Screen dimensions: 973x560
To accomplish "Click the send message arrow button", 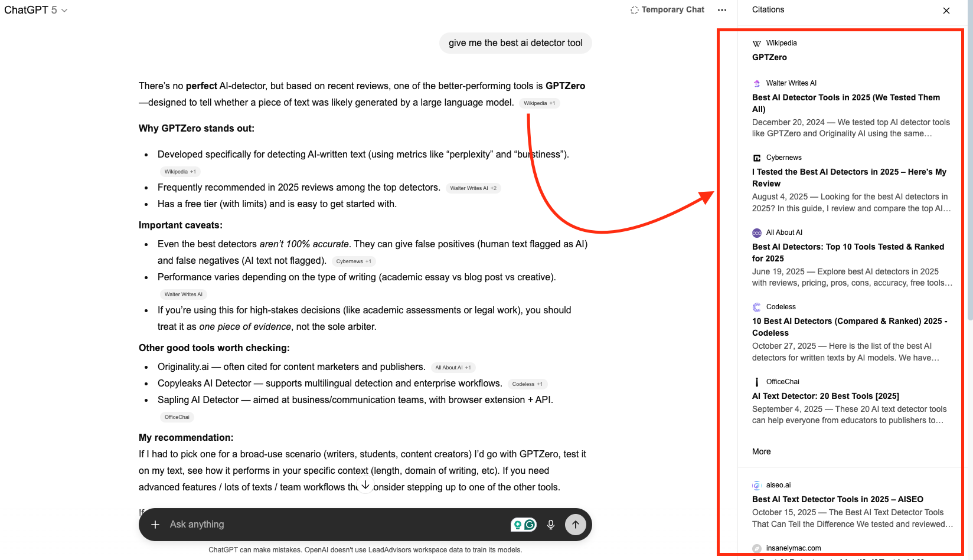I will click(576, 524).
